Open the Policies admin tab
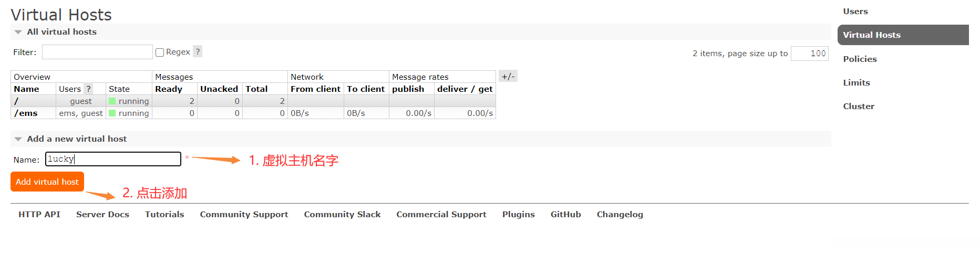980x255 pixels. tap(860, 59)
